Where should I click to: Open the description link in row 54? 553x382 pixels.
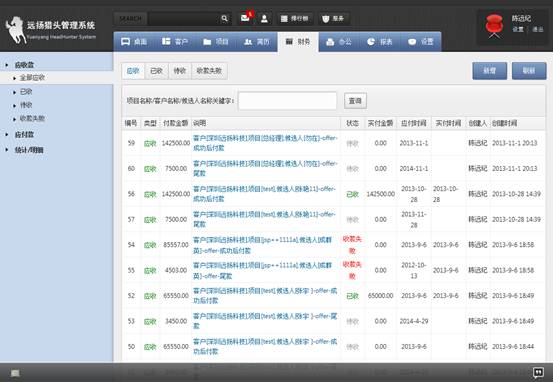[x=262, y=245]
